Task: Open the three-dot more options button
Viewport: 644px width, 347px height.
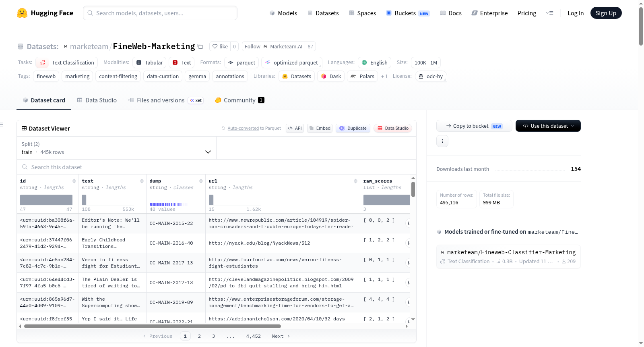Action: coord(442,141)
